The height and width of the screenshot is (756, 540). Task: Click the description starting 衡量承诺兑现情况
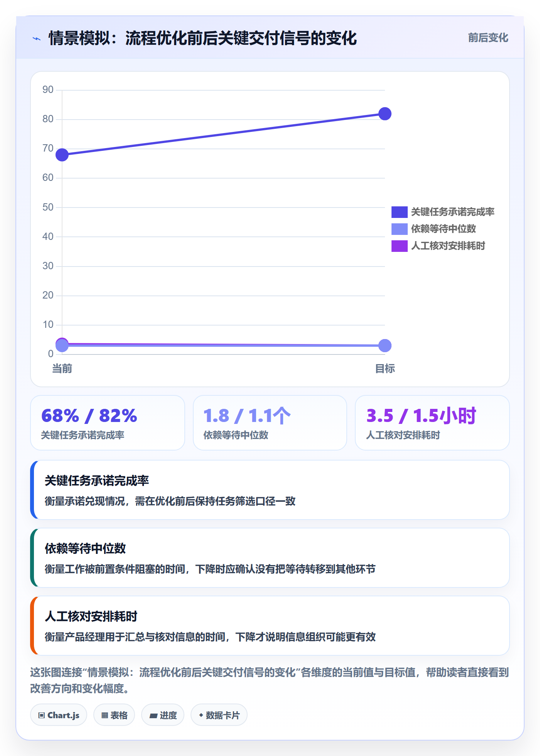[x=170, y=501]
